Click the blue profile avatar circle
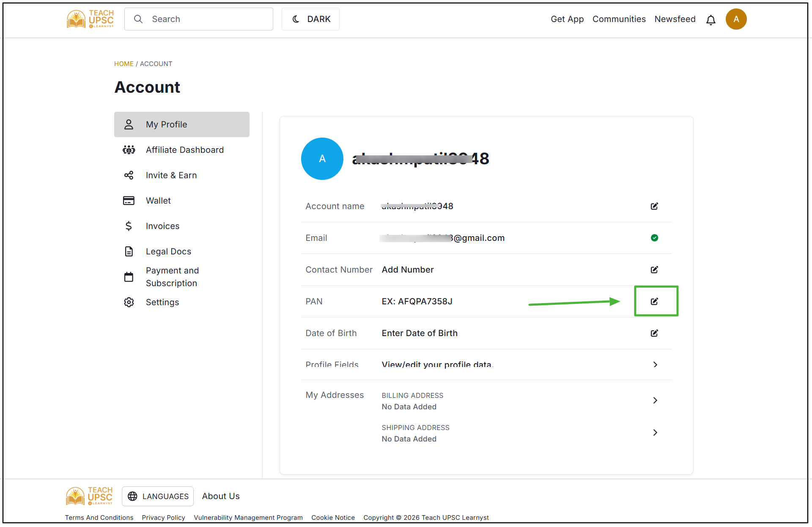 click(x=322, y=159)
